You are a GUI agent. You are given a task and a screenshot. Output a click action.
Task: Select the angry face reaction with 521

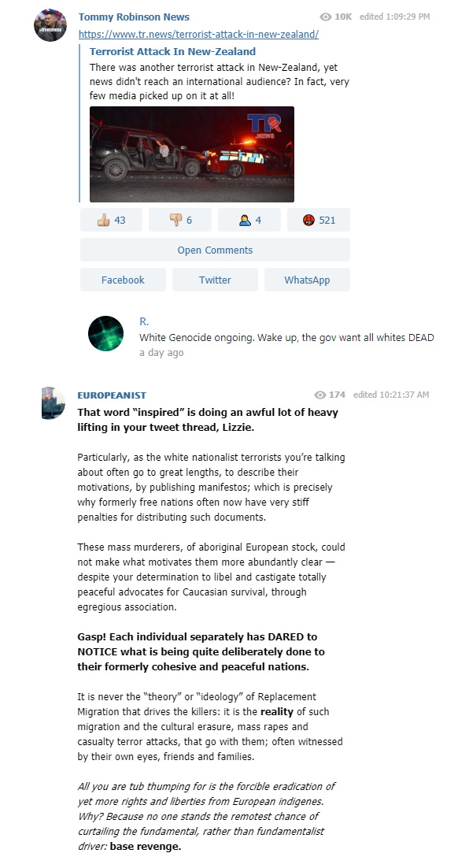tap(319, 220)
